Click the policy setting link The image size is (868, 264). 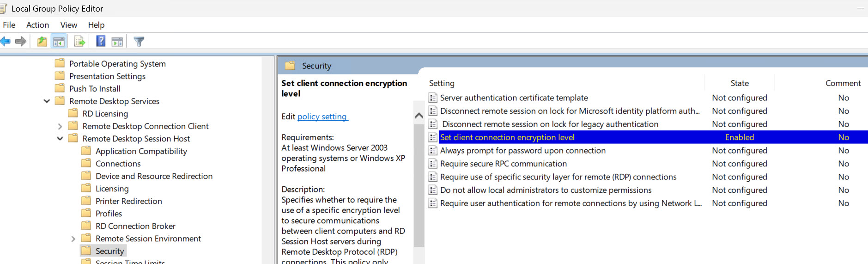tap(322, 117)
